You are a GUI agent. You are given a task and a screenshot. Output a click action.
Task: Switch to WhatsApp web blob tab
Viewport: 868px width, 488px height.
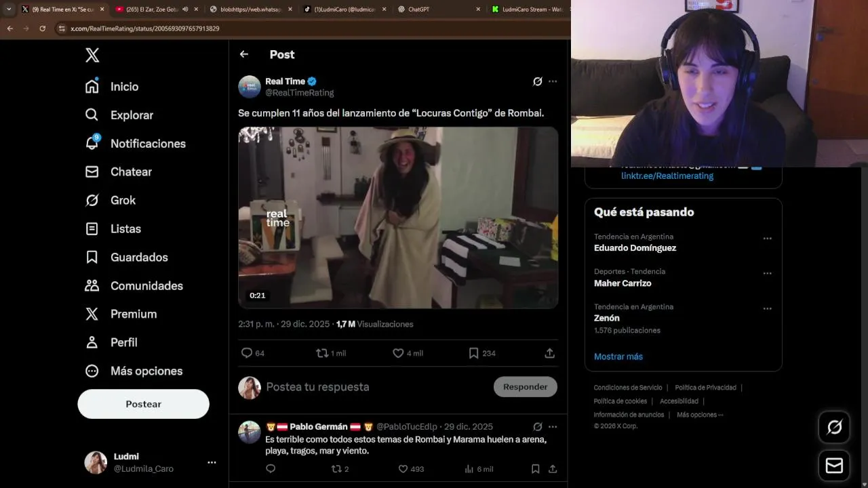(250, 9)
